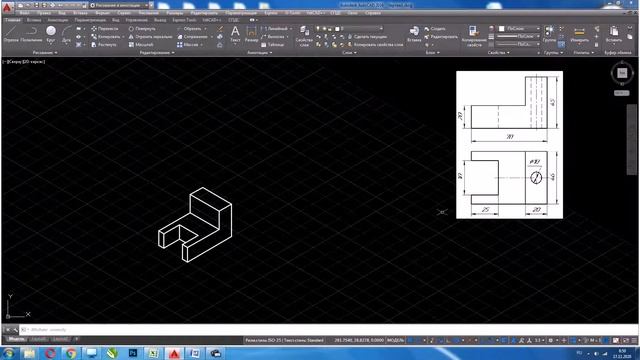The width and height of the screenshot is (640, 360).
Task: Click Make Current (Сделать текущим) button
Action: tap(367, 37)
